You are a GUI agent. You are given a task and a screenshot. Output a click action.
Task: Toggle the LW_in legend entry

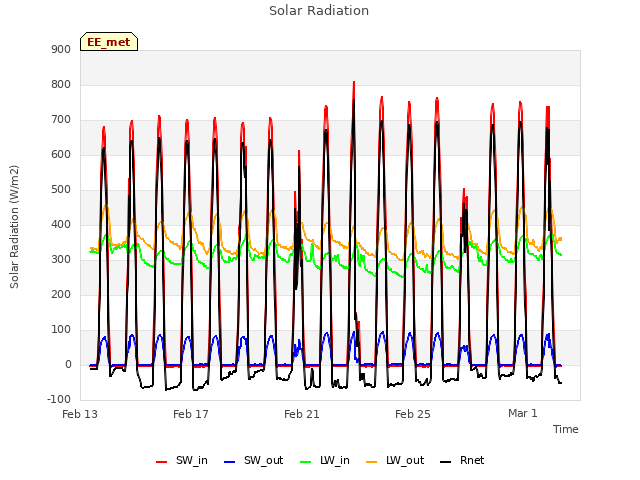(x=325, y=460)
